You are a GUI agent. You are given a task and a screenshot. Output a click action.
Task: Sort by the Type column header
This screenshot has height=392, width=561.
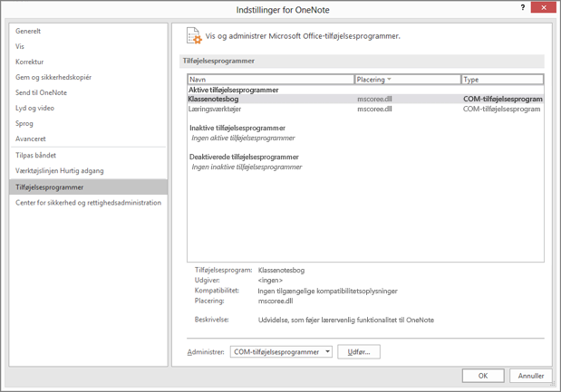(x=502, y=80)
